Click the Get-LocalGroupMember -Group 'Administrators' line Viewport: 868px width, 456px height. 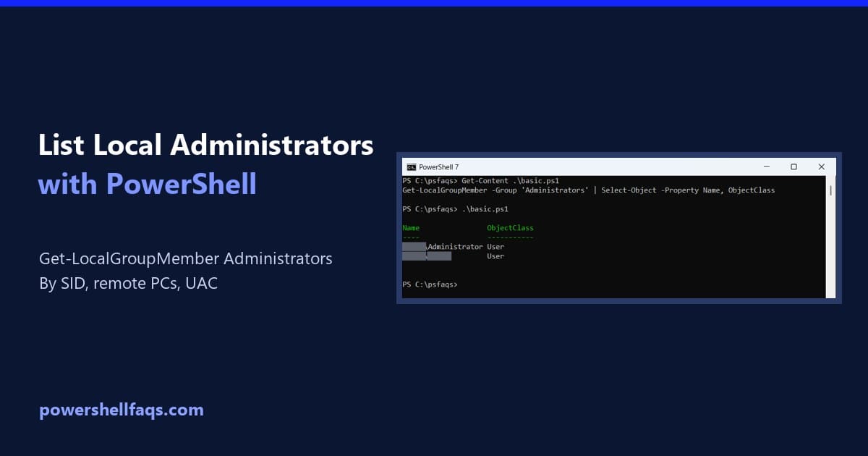(588, 190)
